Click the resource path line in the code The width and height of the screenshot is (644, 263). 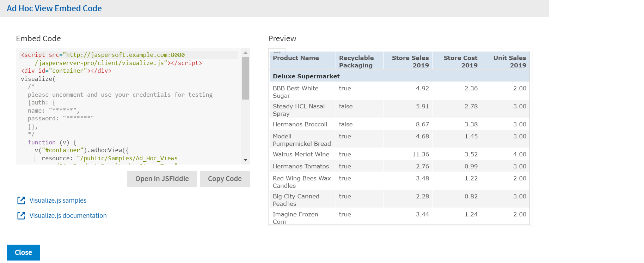(110, 158)
